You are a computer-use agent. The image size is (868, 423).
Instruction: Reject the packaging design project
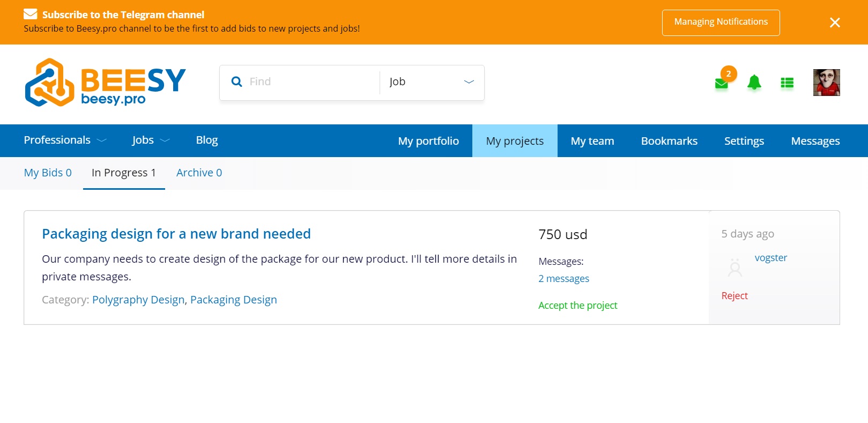734,296
